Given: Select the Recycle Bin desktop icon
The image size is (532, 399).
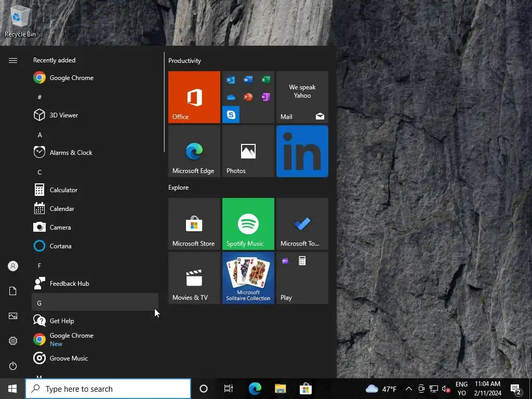Looking at the screenshot, I should tap(20, 21).
